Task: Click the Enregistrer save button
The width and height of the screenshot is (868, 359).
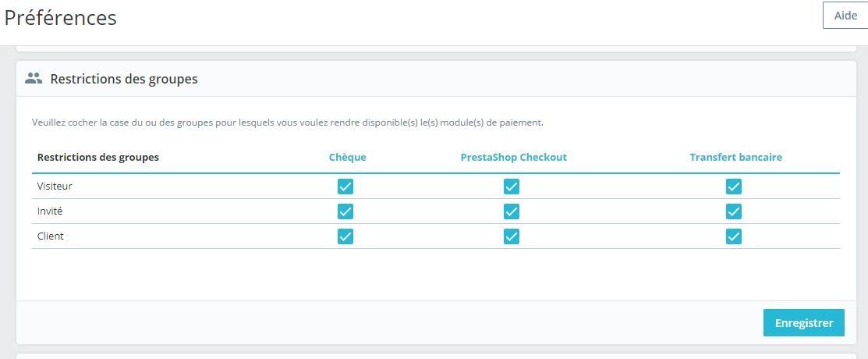Action: click(804, 323)
